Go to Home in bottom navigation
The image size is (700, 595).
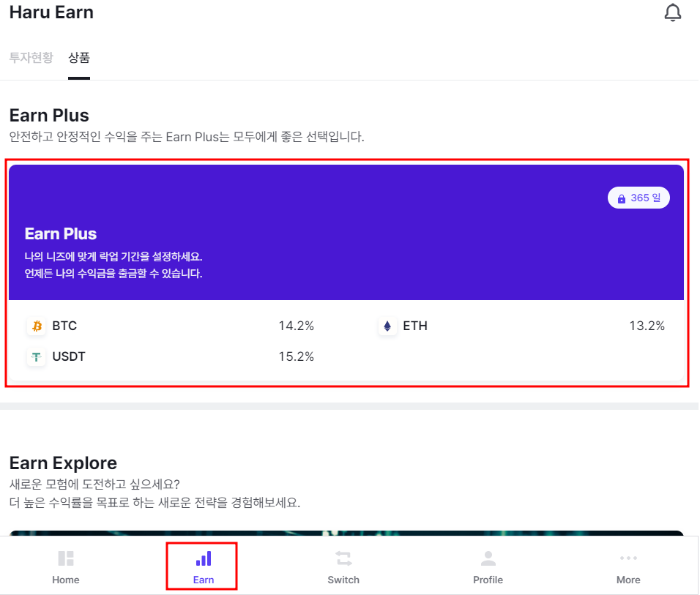coord(66,567)
